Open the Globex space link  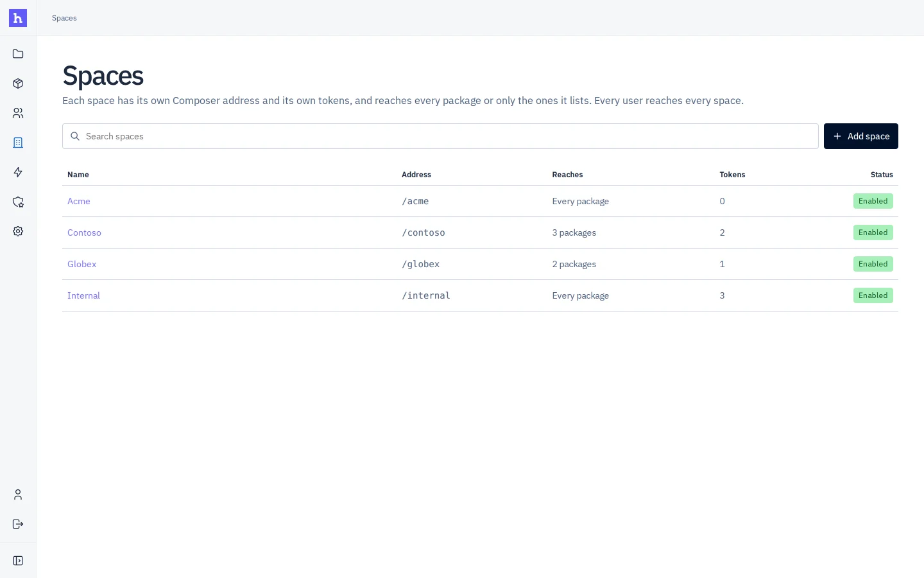point(81,264)
